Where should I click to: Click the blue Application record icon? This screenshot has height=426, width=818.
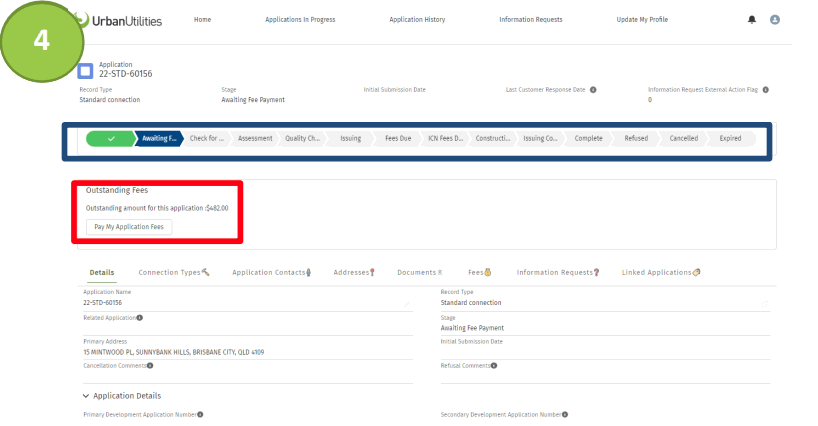(85, 70)
